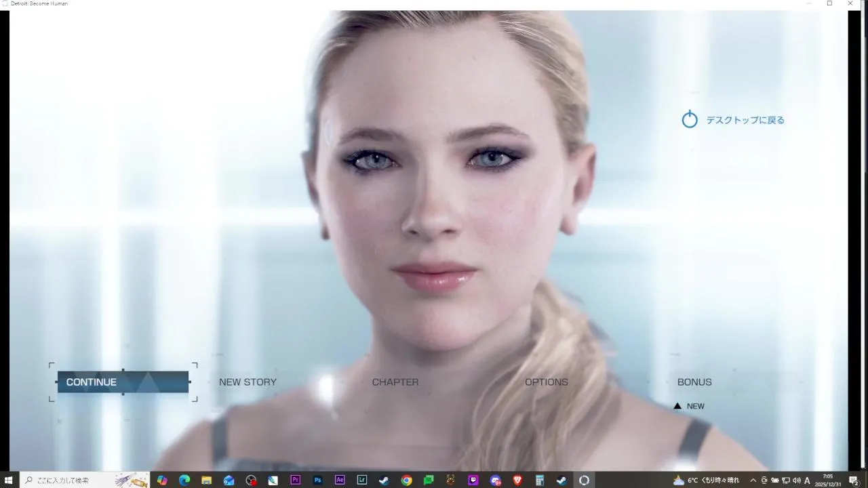Open volume control in system tray

796,481
